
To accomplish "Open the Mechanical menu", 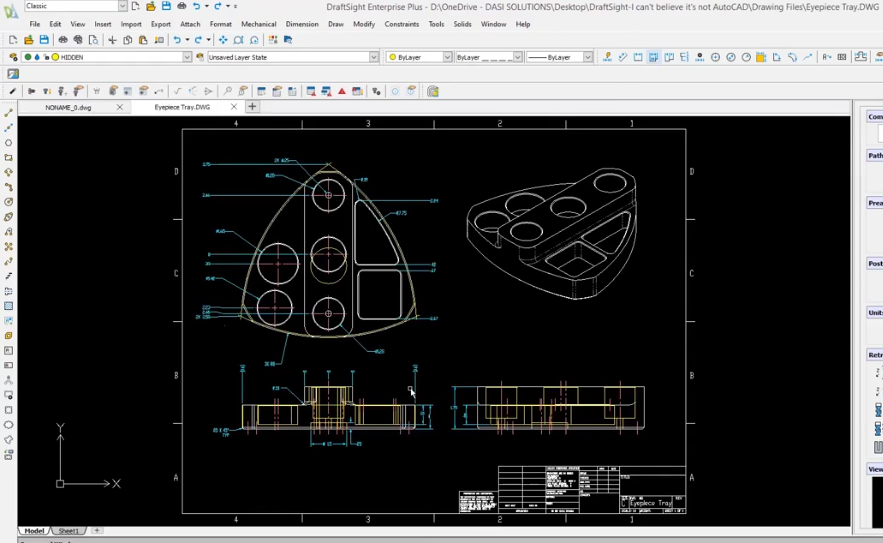I will 258,24.
